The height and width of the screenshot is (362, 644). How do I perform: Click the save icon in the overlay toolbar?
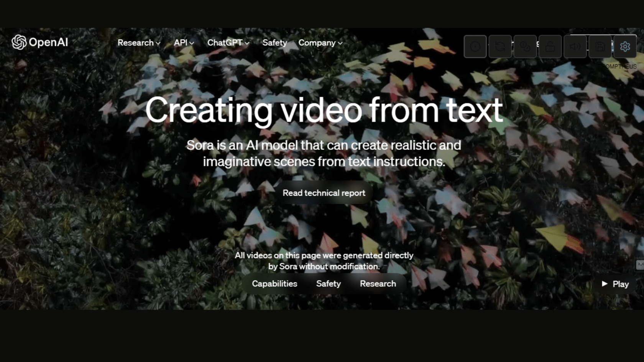coord(600,46)
